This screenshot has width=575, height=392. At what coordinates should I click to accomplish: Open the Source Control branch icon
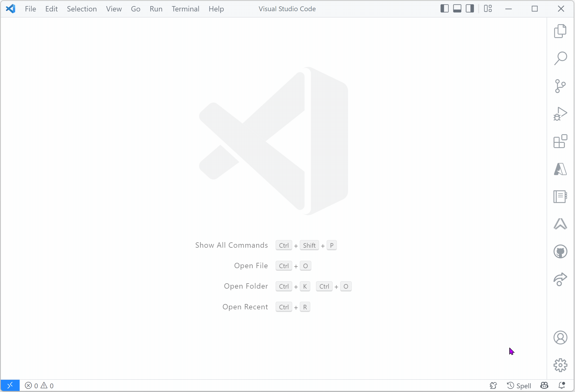tap(560, 86)
